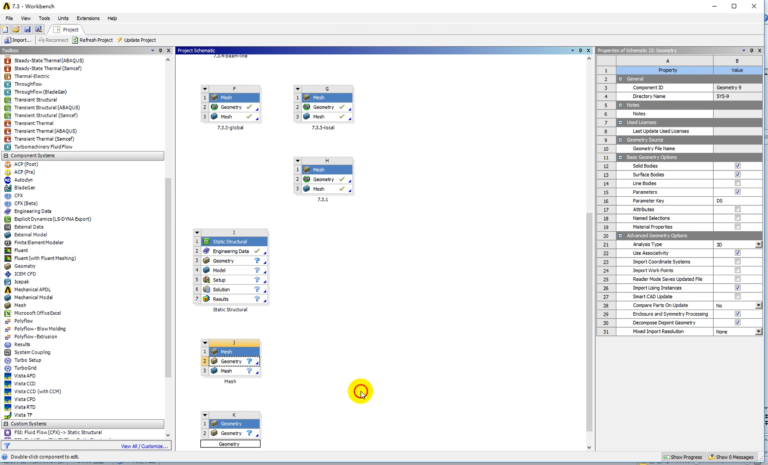The height and width of the screenshot is (465, 768).
Task: Open the File menu
Action: (9, 18)
